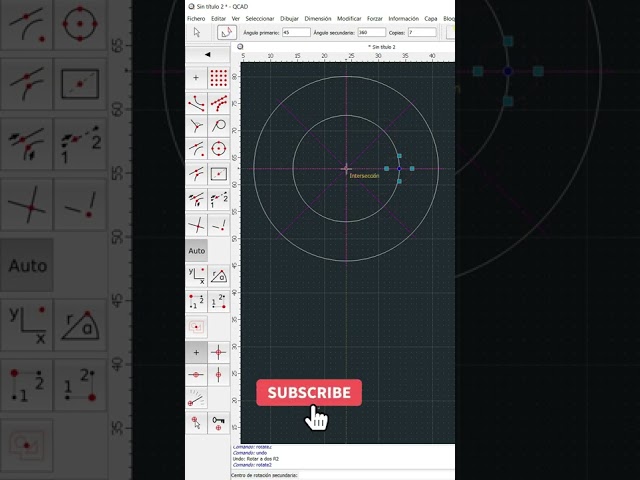This screenshot has width=640, height=480.
Task: Select the arrow pointer tool in options bar
Action: [x=197, y=32]
